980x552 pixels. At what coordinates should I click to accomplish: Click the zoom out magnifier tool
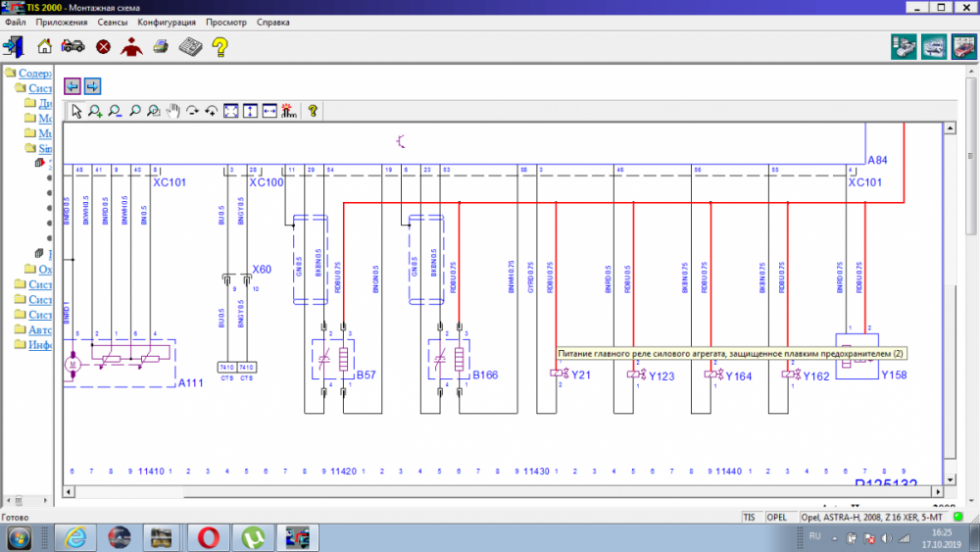coord(115,111)
